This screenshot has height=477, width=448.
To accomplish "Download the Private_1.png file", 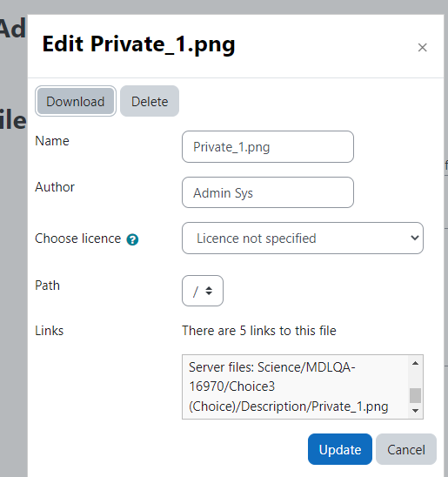I will coord(76,101).
